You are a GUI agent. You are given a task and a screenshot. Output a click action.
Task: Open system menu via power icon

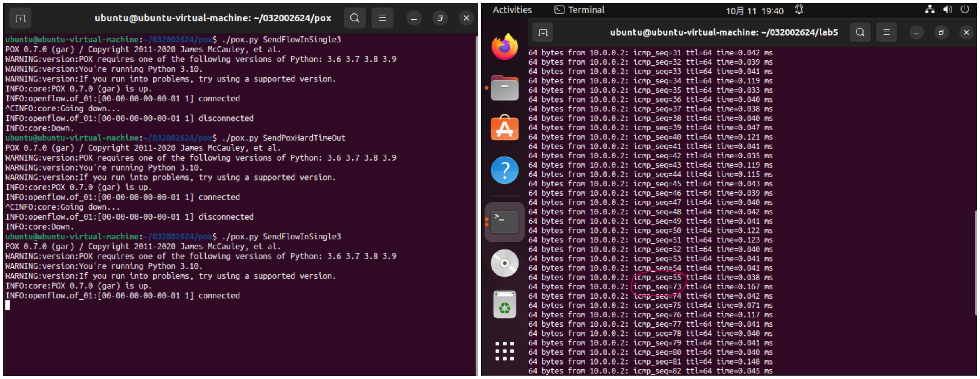(965, 9)
